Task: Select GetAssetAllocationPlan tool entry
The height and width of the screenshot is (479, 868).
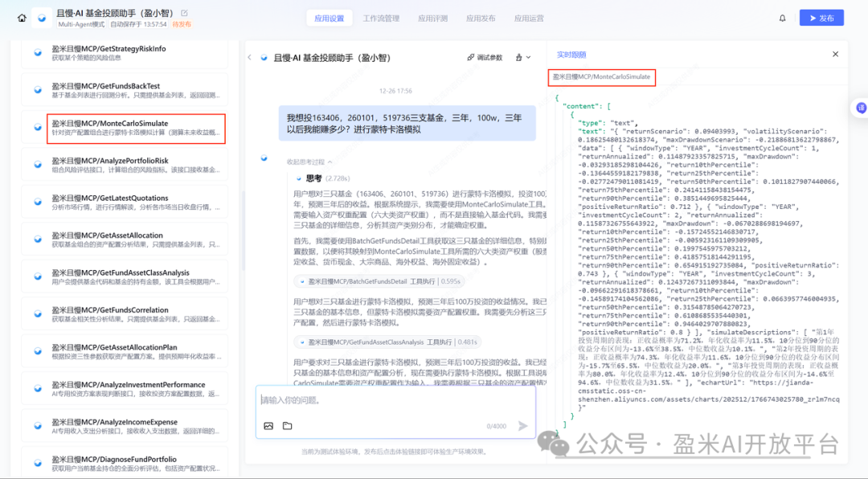Action: [125, 352]
